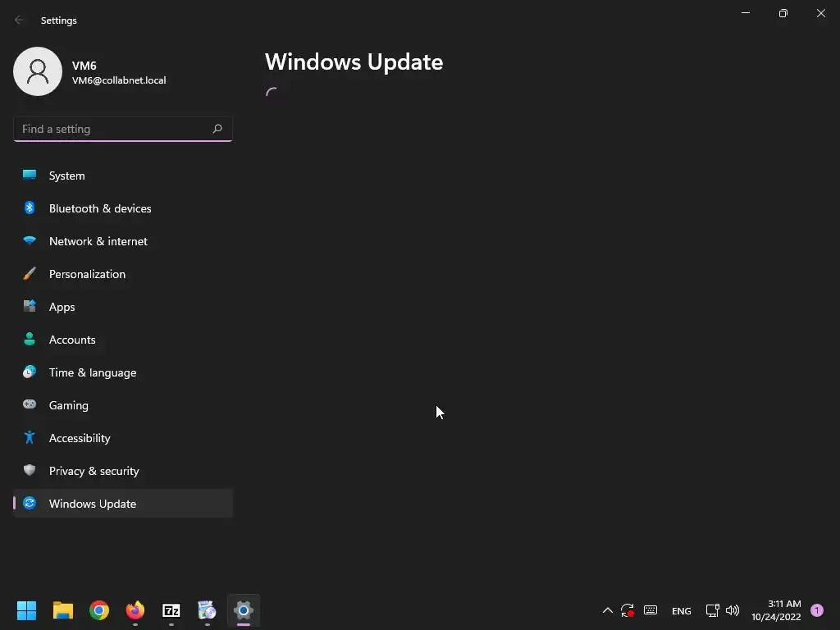Launch Firefox from the taskbar
This screenshot has width=840, height=630.
point(135,610)
